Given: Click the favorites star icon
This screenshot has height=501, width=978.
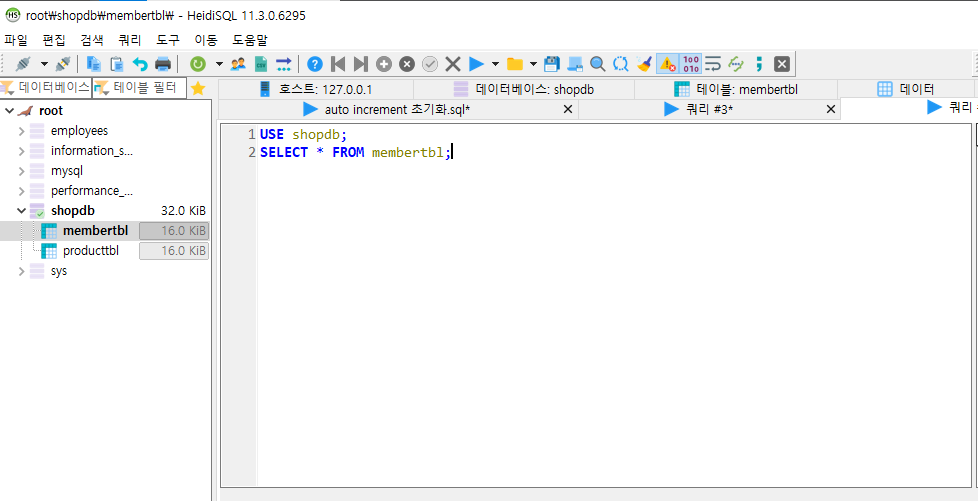Looking at the screenshot, I should pos(198,89).
